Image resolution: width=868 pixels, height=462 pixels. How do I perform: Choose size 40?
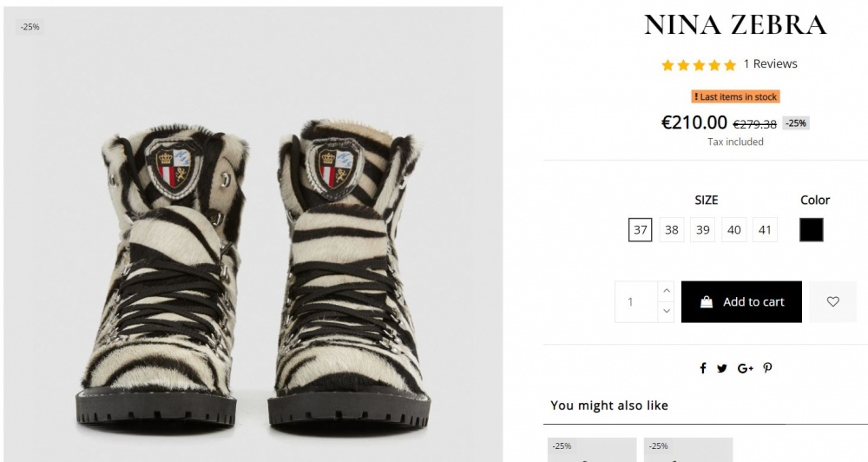[734, 230]
